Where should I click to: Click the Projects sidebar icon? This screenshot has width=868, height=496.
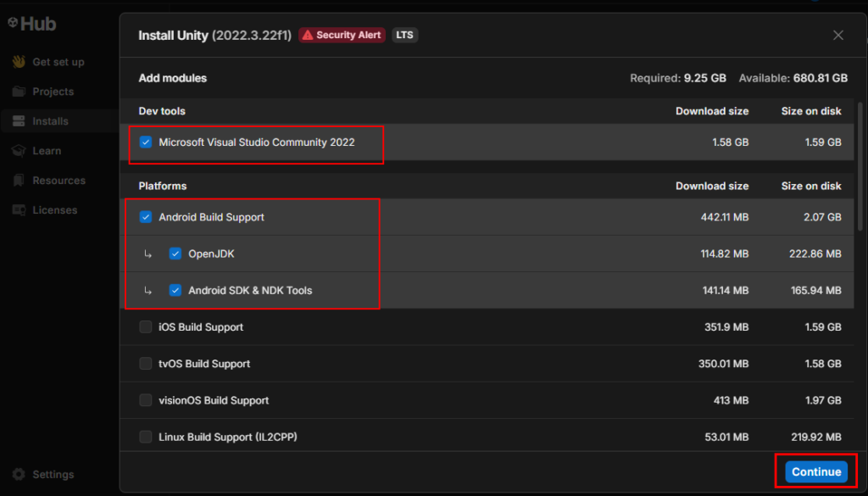(18, 92)
